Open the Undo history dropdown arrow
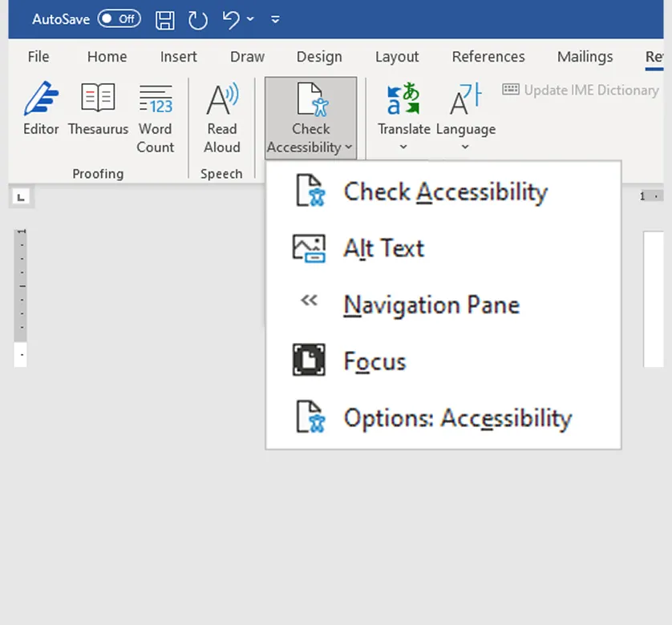The width and height of the screenshot is (672, 625). click(250, 19)
